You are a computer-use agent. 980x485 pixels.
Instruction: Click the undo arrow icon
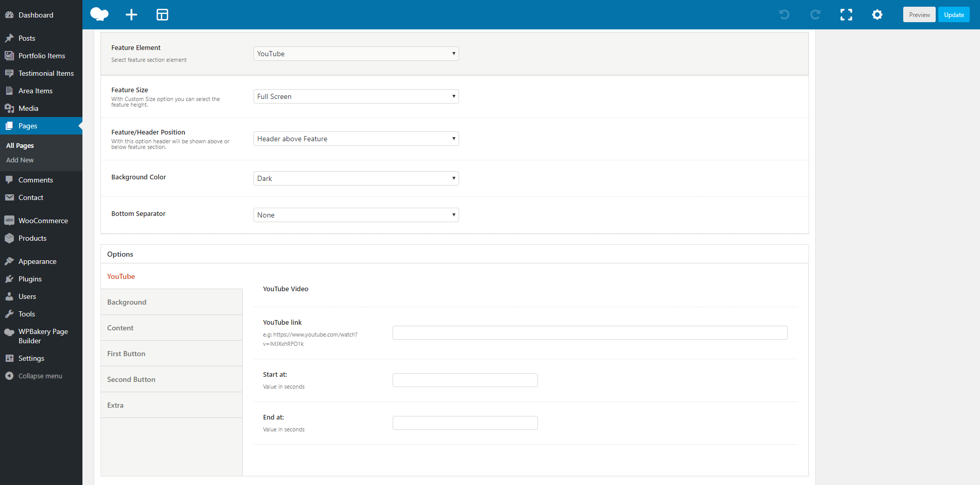coord(784,14)
